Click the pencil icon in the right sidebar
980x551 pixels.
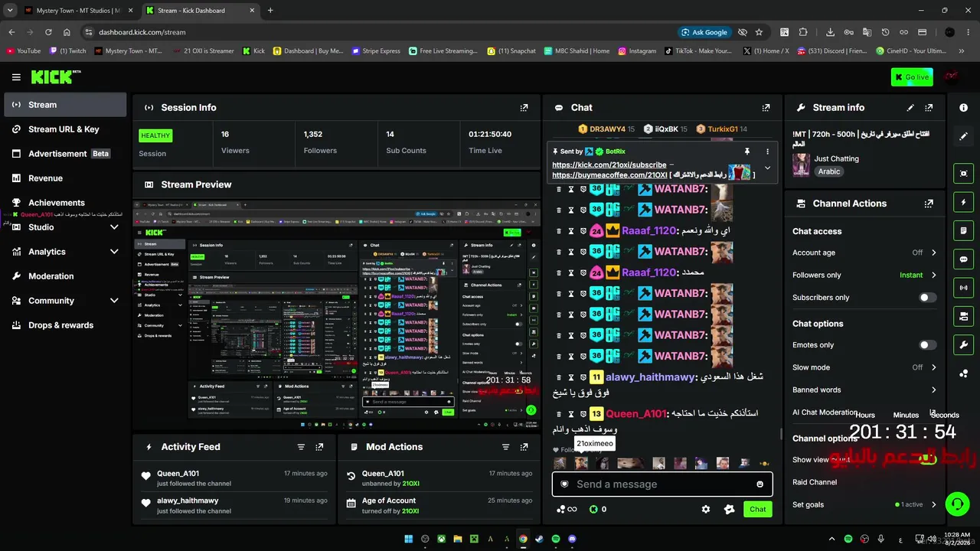click(963, 136)
